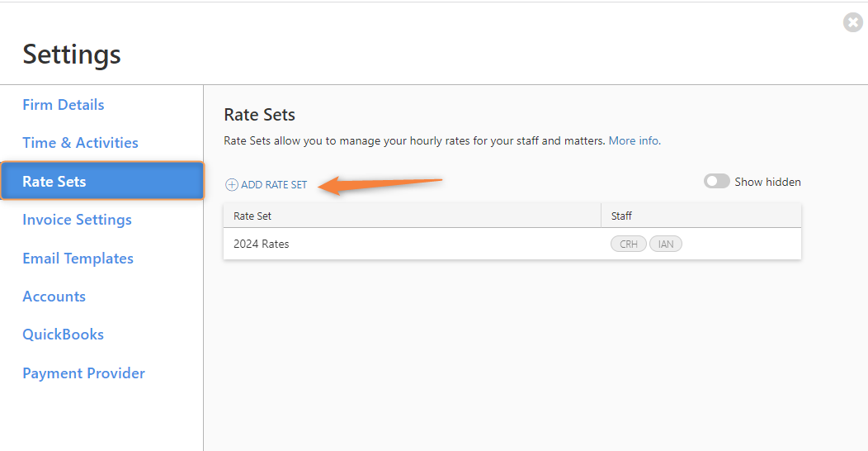Close the Settings dialog with X icon
Image resolution: width=868 pixels, height=451 pixels.
852,23
